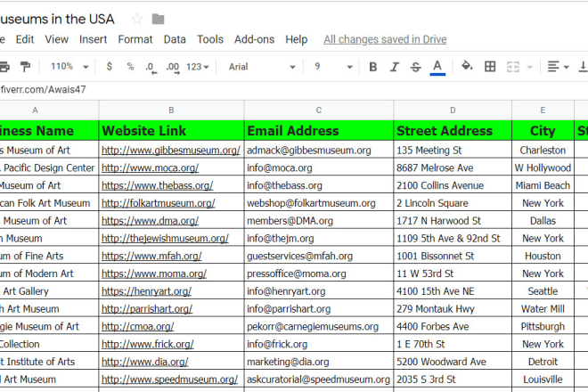Open the Add-ons menu
This screenshot has height=392, width=588.
click(x=254, y=39)
